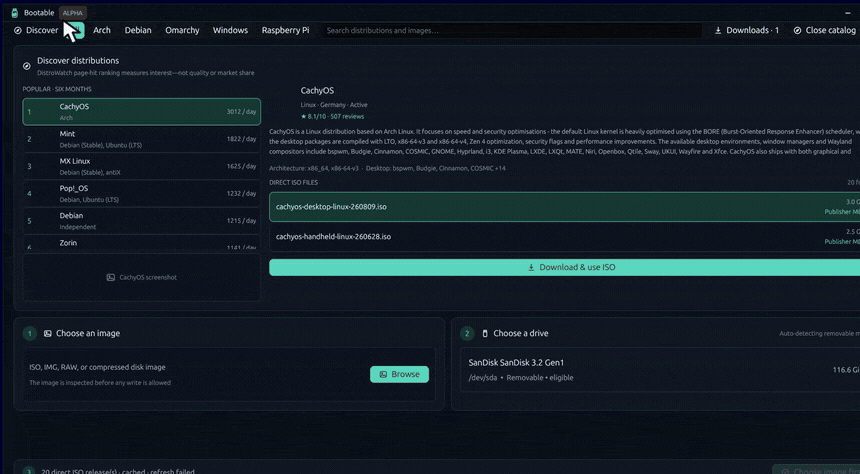
Task: Choose cachyos-desktop-linux-260809.iso file
Action: (564, 207)
